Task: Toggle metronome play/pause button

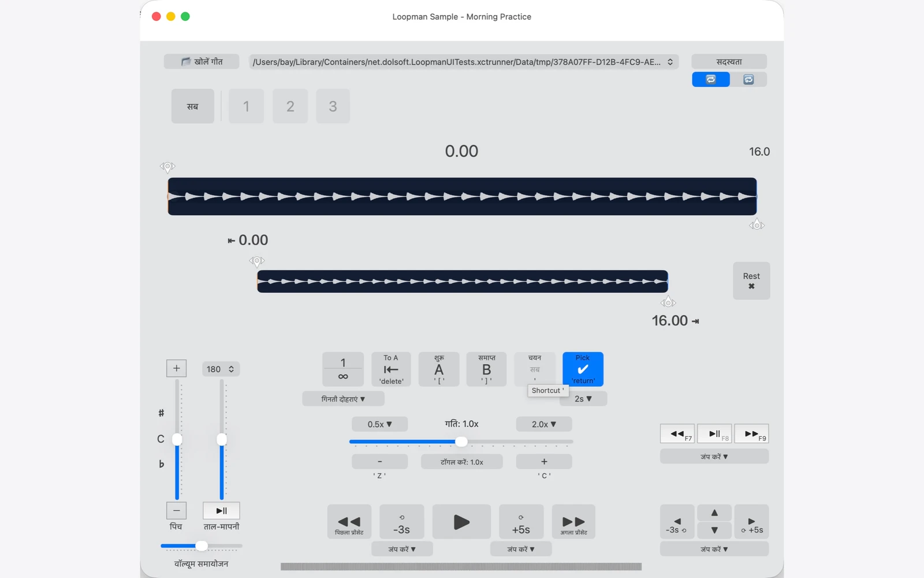Action: tap(221, 511)
